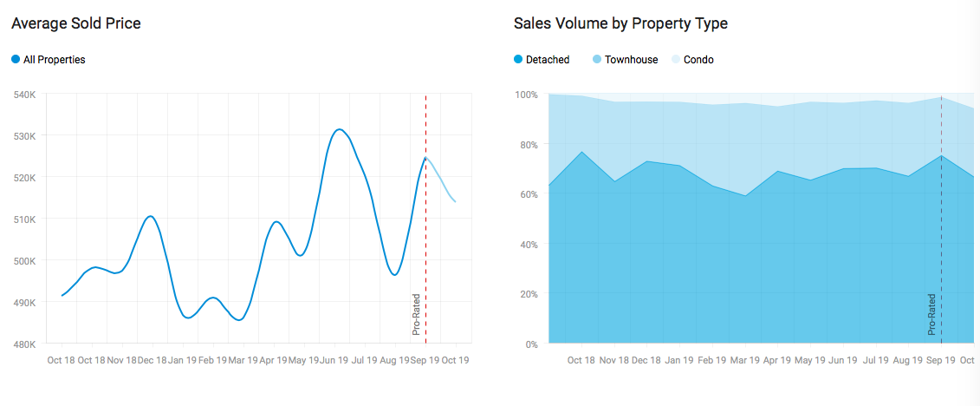This screenshot has width=980, height=406.
Task: Click the Mar 19 label on sales volume axis
Action: [x=744, y=359]
